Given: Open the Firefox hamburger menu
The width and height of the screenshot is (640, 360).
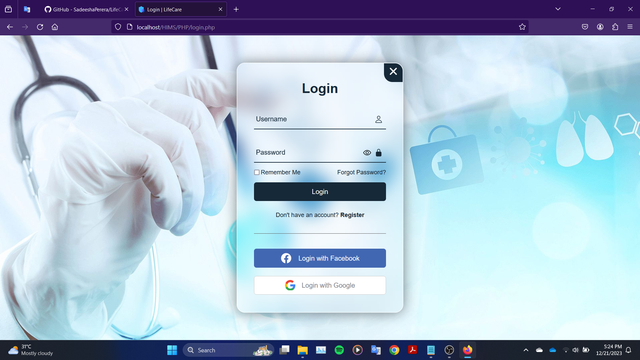Looking at the screenshot, I should pyautogui.click(x=630, y=27).
